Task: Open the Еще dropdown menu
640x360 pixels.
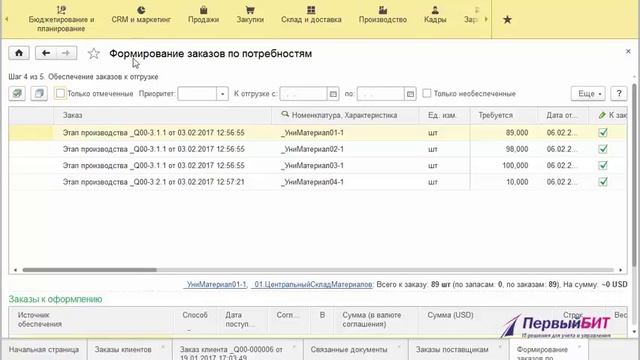Action: coord(588,93)
